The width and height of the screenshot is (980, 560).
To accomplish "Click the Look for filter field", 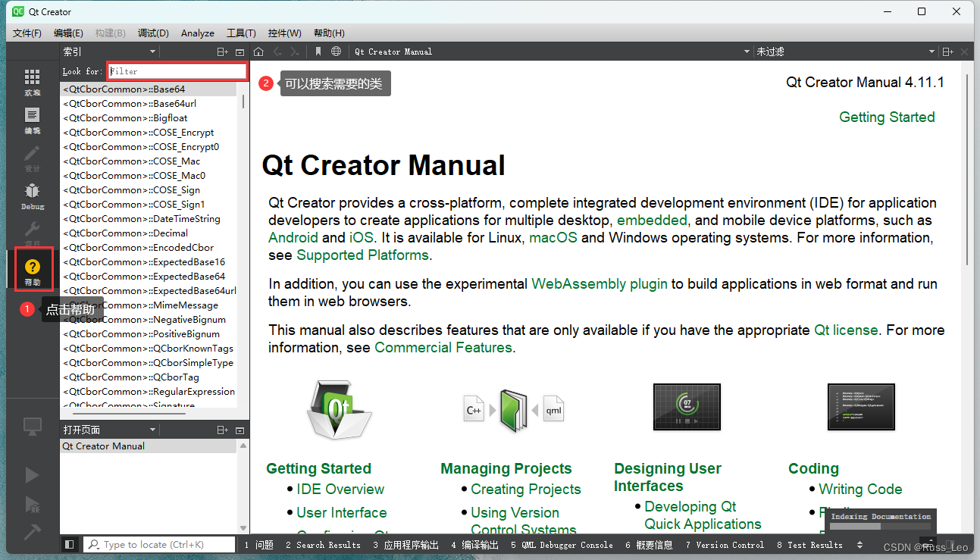I will tap(177, 71).
